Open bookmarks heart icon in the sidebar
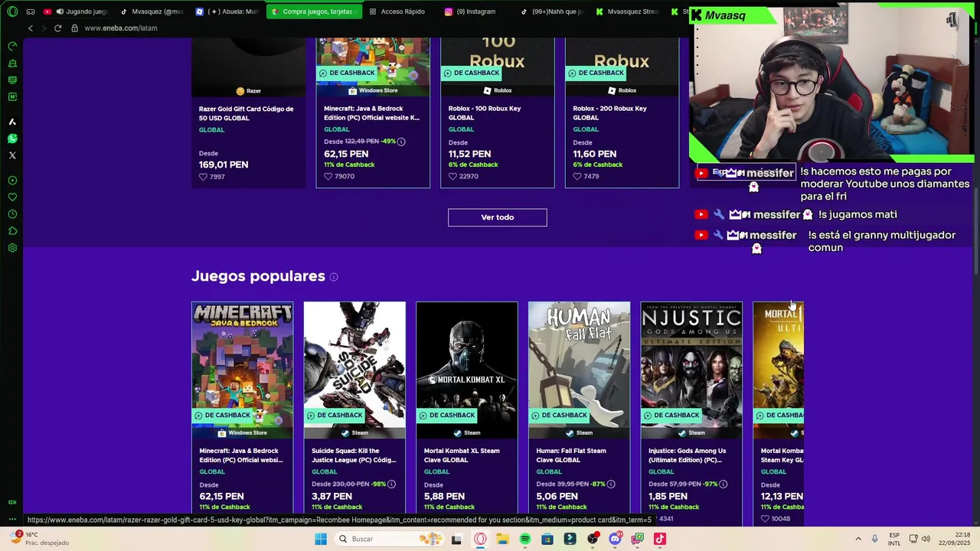980x551 pixels. (x=12, y=197)
